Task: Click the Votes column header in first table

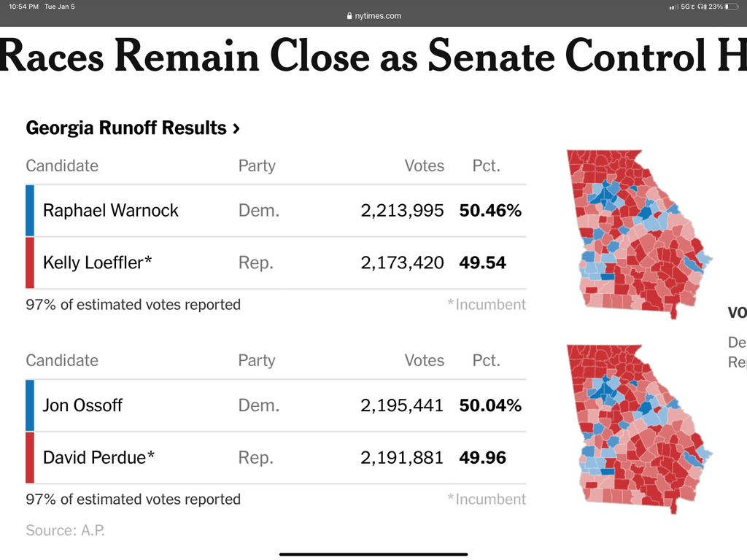Action: click(x=424, y=166)
